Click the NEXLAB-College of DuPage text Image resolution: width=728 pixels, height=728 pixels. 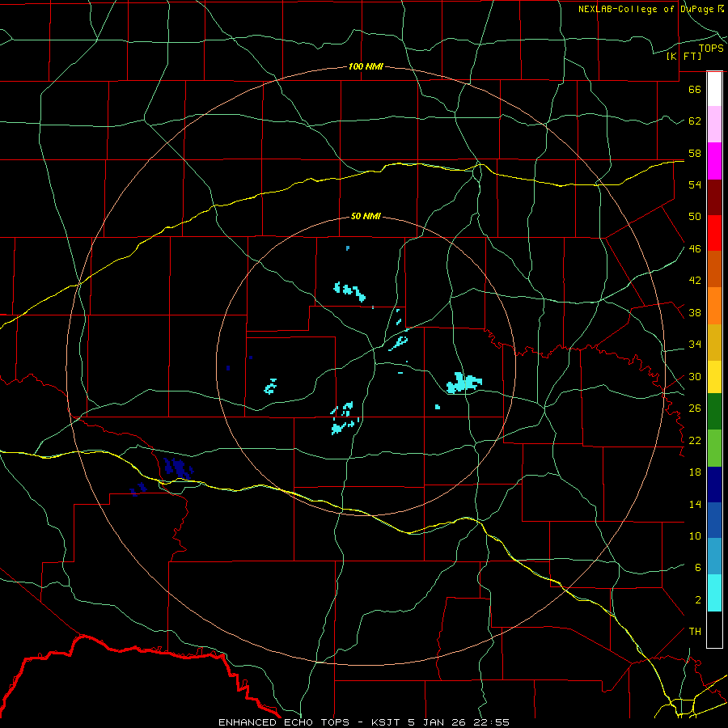point(646,9)
